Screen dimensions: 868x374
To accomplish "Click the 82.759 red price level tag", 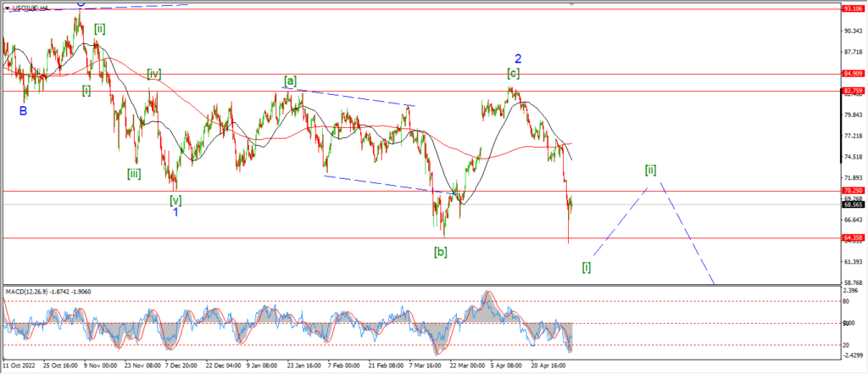I will coord(853,90).
